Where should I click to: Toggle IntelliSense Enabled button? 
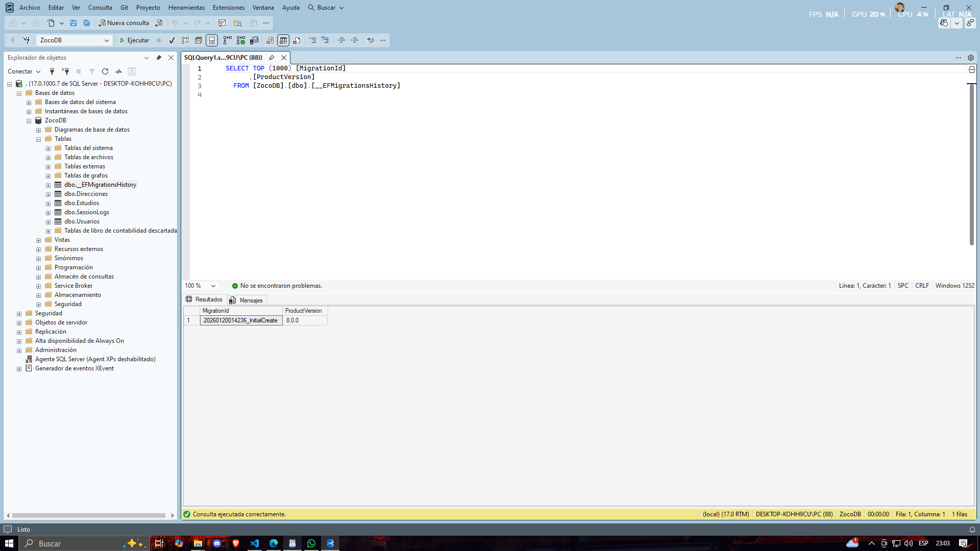[x=212, y=40]
